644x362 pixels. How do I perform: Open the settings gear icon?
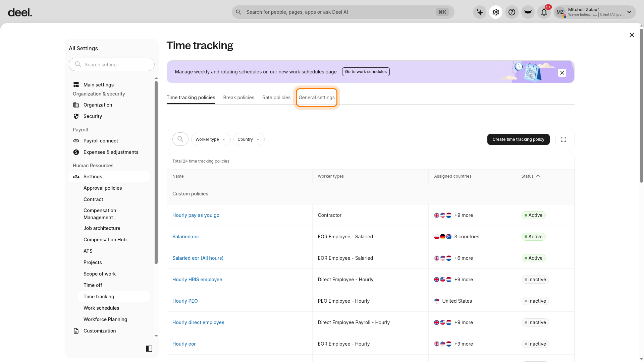point(496,12)
